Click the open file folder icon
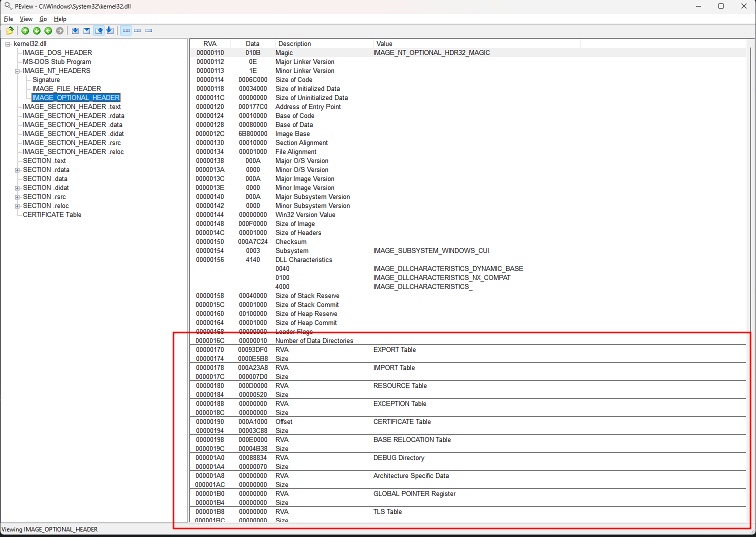This screenshot has width=756, height=537. point(9,30)
